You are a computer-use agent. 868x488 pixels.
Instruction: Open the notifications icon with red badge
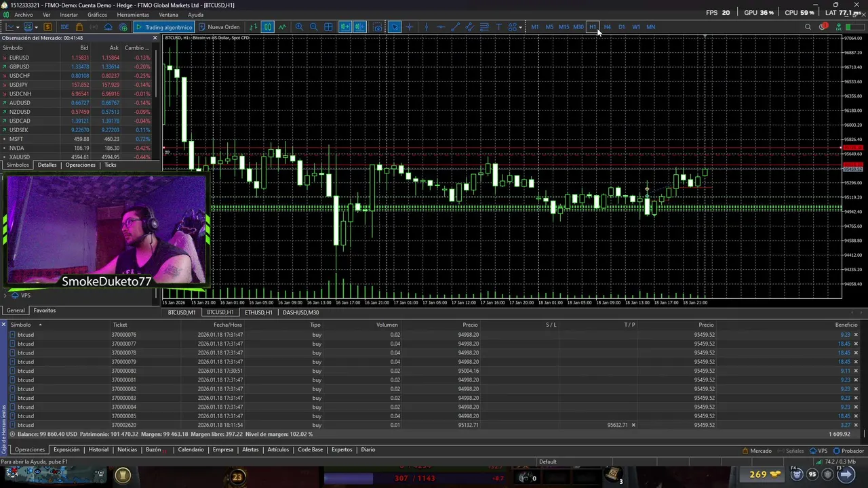(823, 27)
